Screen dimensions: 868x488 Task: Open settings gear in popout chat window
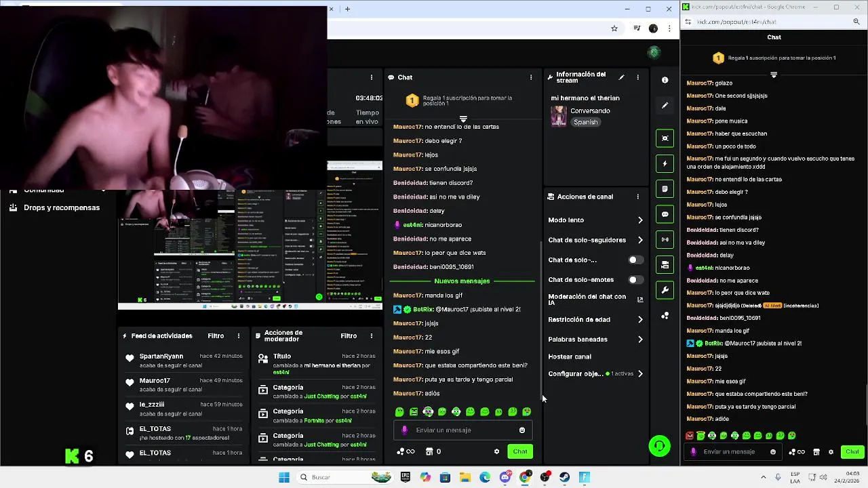tap(831, 452)
